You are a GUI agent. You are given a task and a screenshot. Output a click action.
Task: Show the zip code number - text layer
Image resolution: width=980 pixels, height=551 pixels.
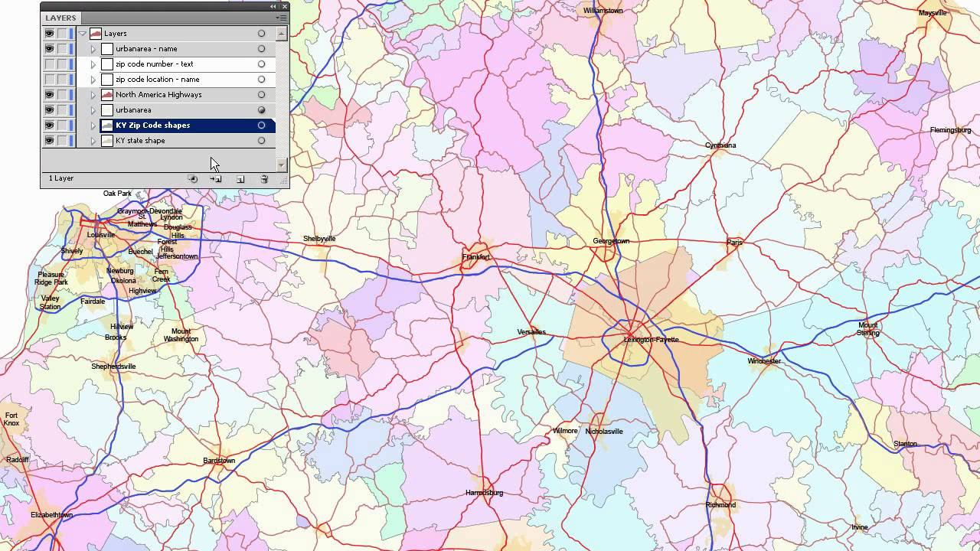49,64
